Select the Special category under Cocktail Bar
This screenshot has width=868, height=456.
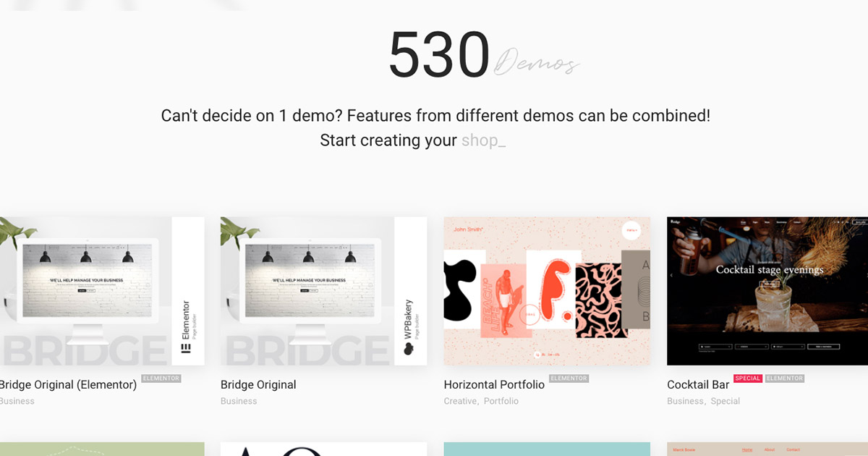click(x=726, y=401)
